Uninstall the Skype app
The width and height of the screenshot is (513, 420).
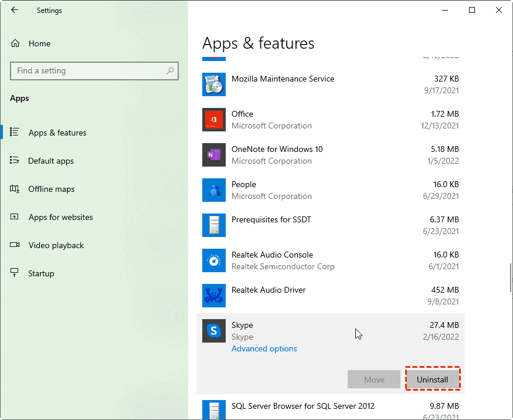432,380
